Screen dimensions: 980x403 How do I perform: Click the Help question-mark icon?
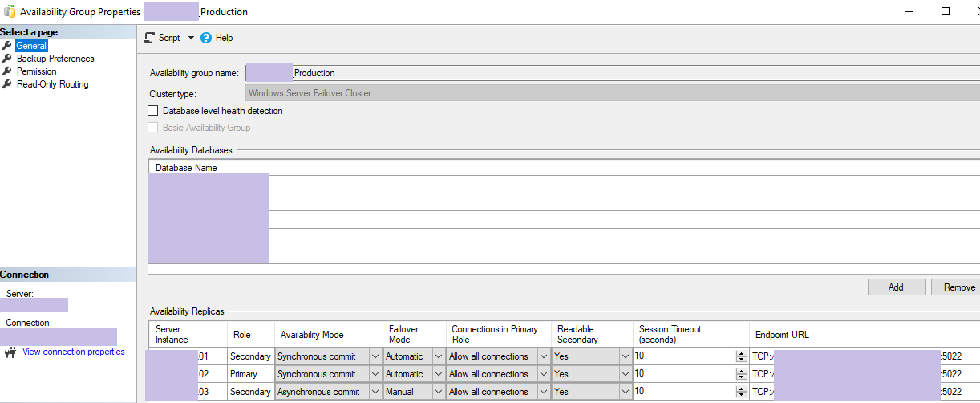click(x=206, y=38)
